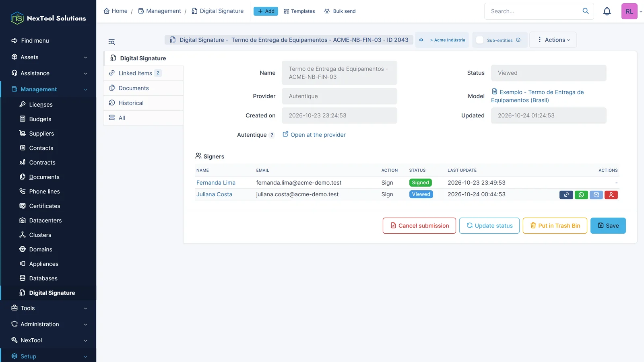
Task: Collapse the Management menu
Action: click(x=49, y=89)
